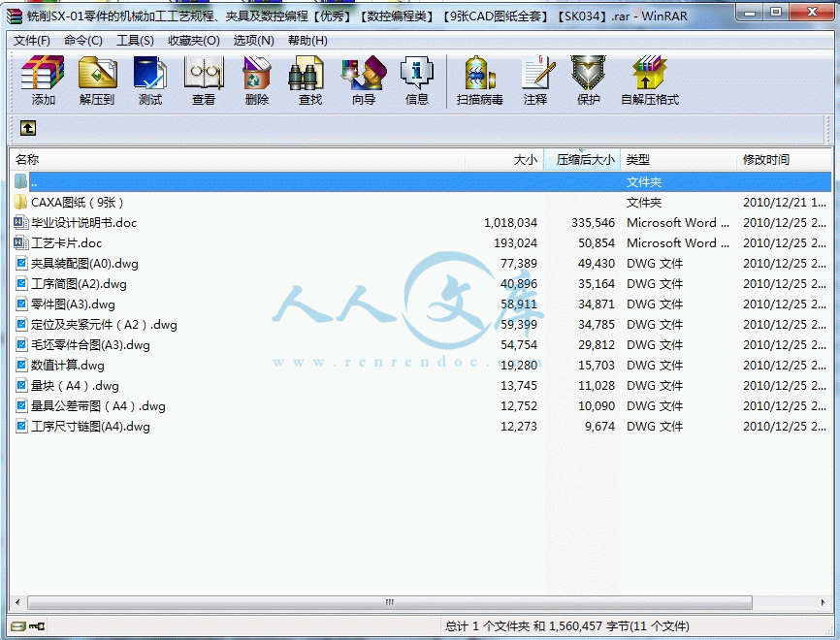
Task: Close the WinRAR window
Action: [x=812, y=13]
